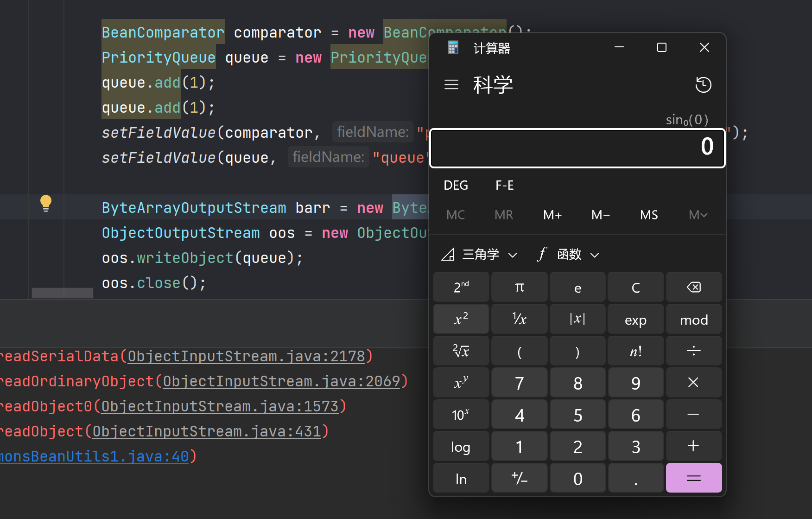Click the reciprocal 1/x key
The width and height of the screenshot is (812, 519).
[x=520, y=319]
